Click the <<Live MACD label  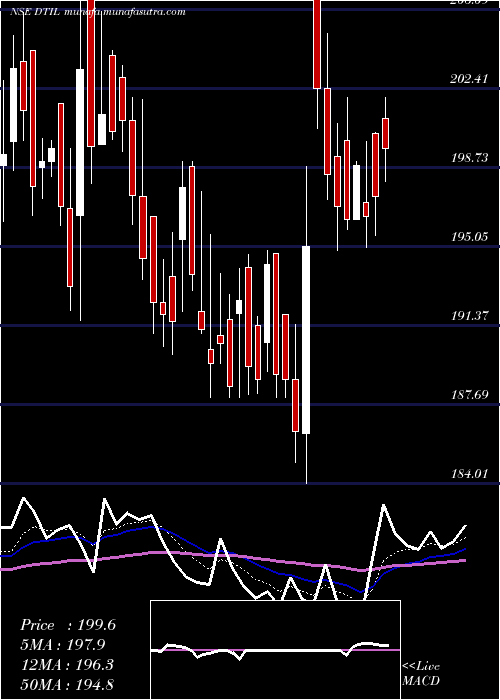pyautogui.click(x=421, y=674)
